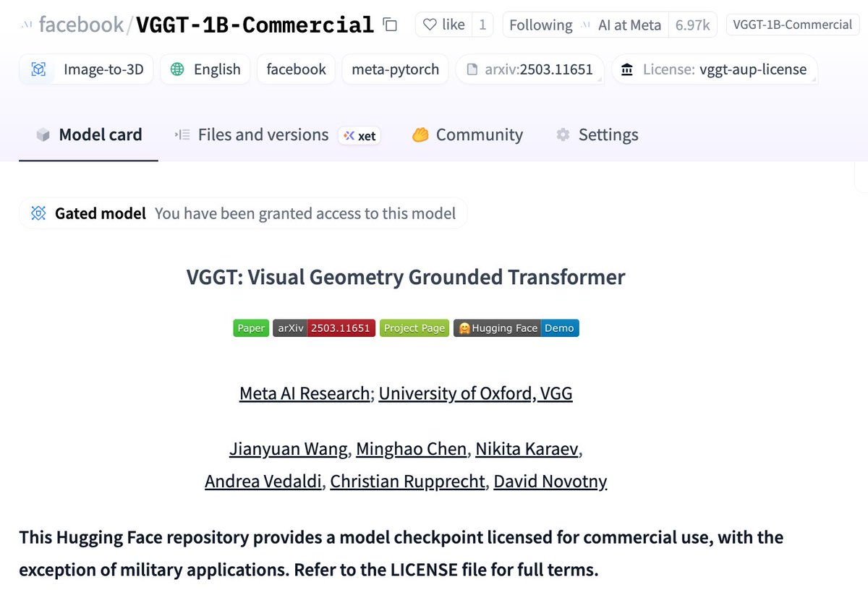Open the 6.97k followers count
The image size is (868, 603).
click(692, 25)
